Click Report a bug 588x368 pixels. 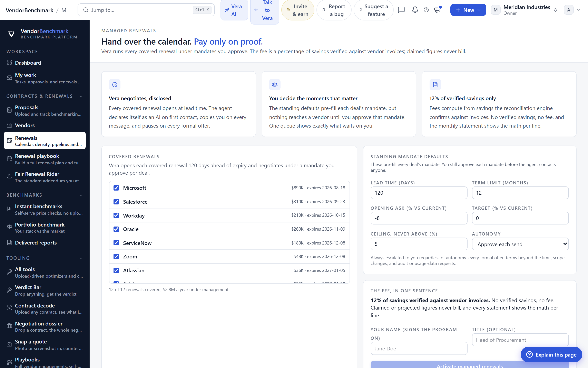(x=334, y=10)
